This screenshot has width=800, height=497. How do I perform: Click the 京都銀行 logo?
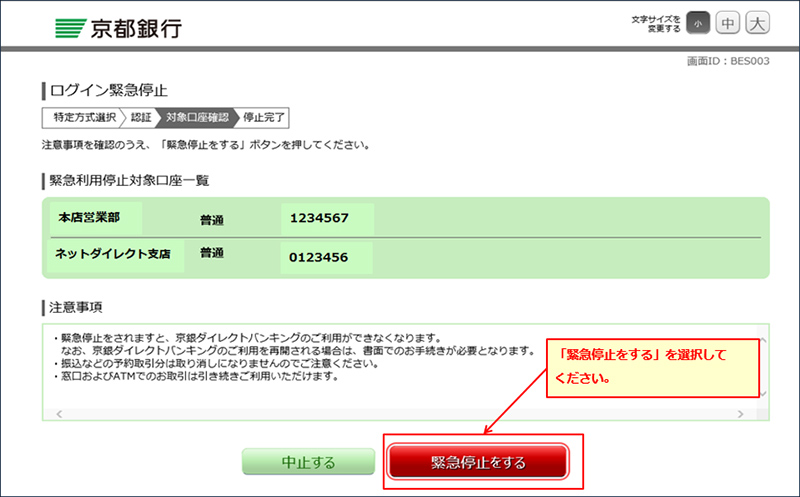pos(118,28)
